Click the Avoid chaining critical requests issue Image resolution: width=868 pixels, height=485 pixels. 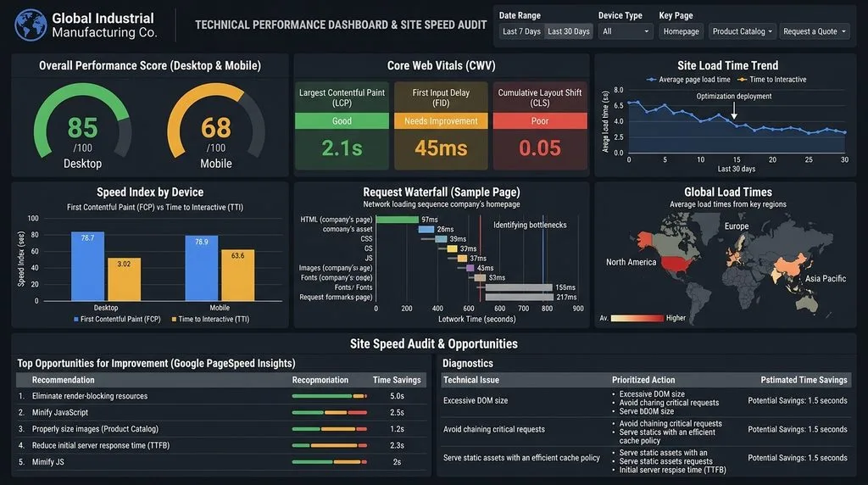click(494, 429)
